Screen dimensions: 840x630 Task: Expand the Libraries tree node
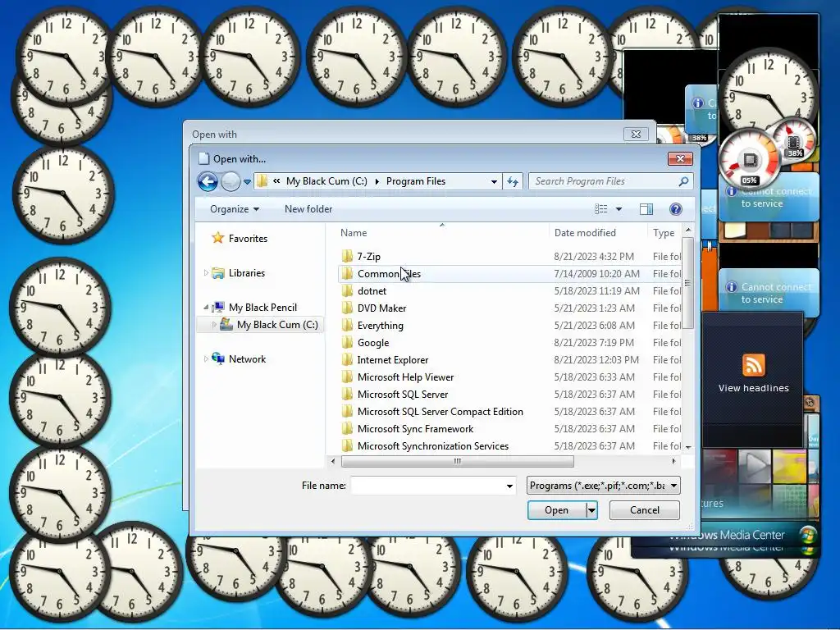[206, 273]
